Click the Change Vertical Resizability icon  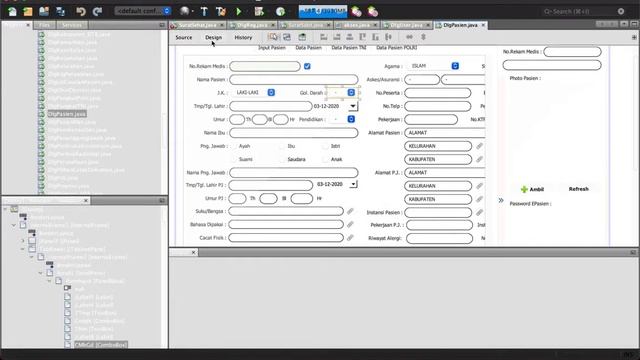[423, 37]
